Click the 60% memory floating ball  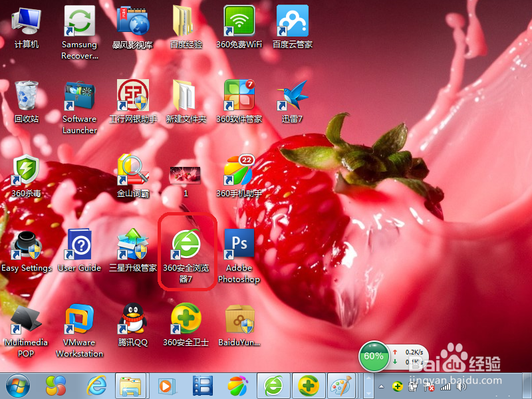[374, 356]
